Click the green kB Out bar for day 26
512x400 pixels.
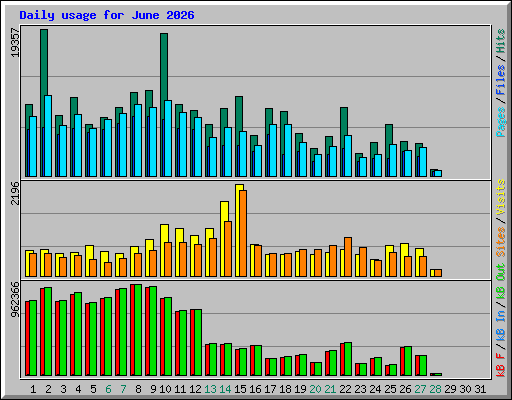pyautogui.click(x=408, y=361)
